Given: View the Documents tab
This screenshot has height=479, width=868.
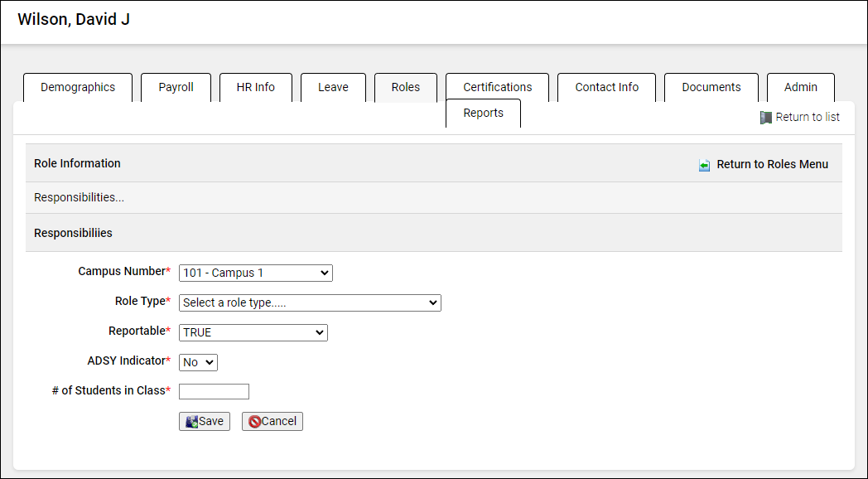Looking at the screenshot, I should (x=711, y=87).
